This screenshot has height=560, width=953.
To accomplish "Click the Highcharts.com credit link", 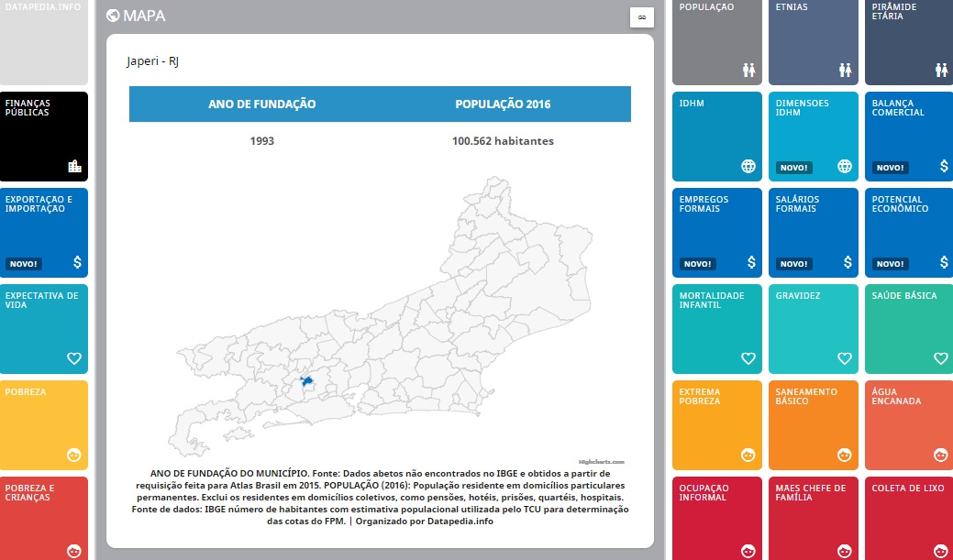I will pyautogui.click(x=602, y=462).
